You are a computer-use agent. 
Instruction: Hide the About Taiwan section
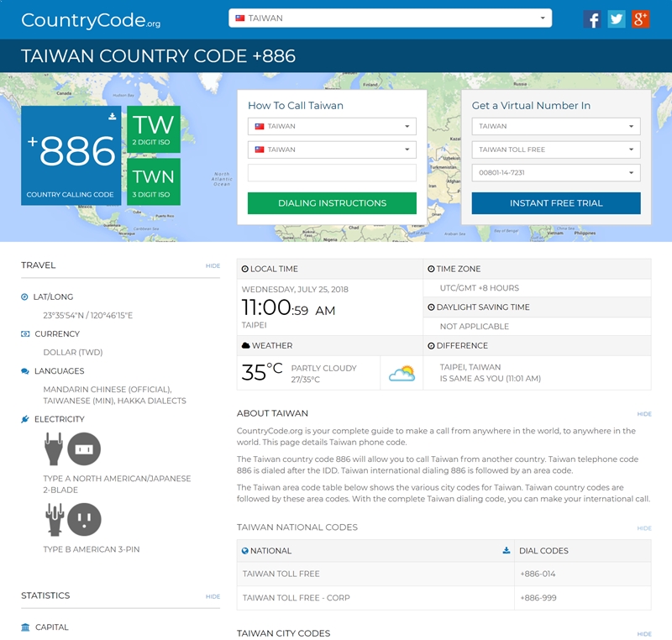click(644, 414)
